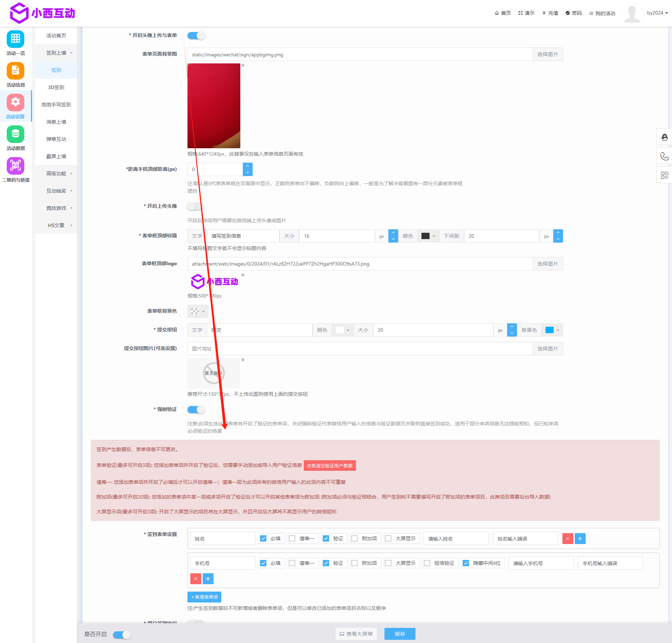Click the blue move icon for 姓名 row

(x=580, y=538)
